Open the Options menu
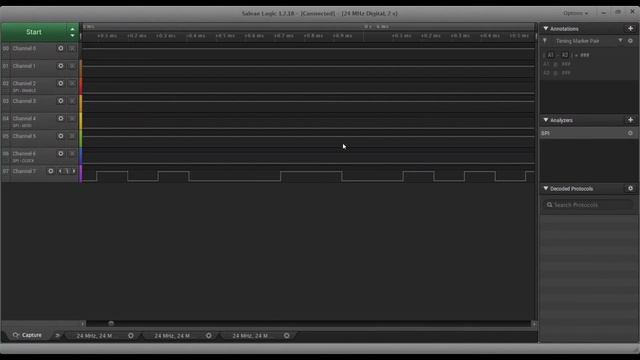This screenshot has width=640, height=360. pyautogui.click(x=576, y=13)
